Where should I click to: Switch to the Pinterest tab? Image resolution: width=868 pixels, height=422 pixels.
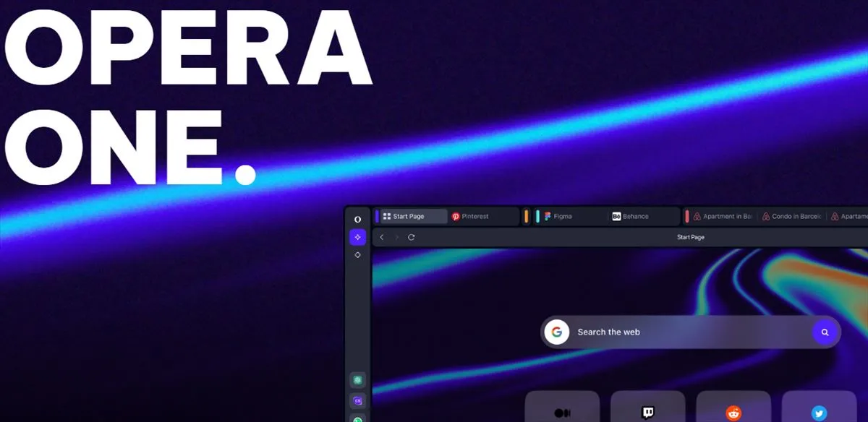point(483,216)
